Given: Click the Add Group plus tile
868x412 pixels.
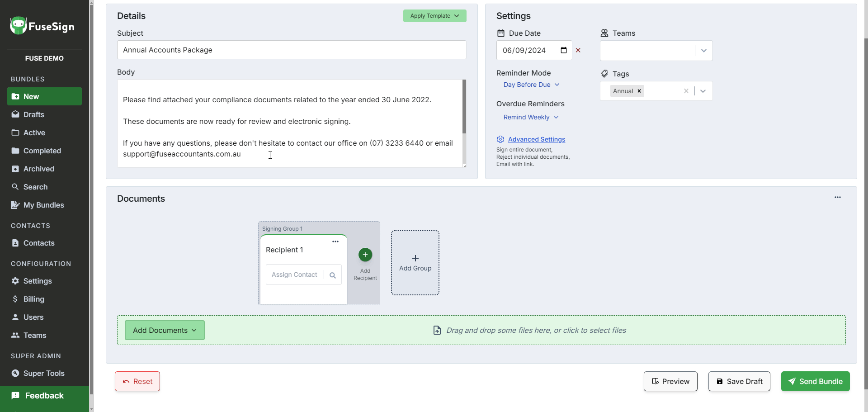Looking at the screenshot, I should pos(415,263).
